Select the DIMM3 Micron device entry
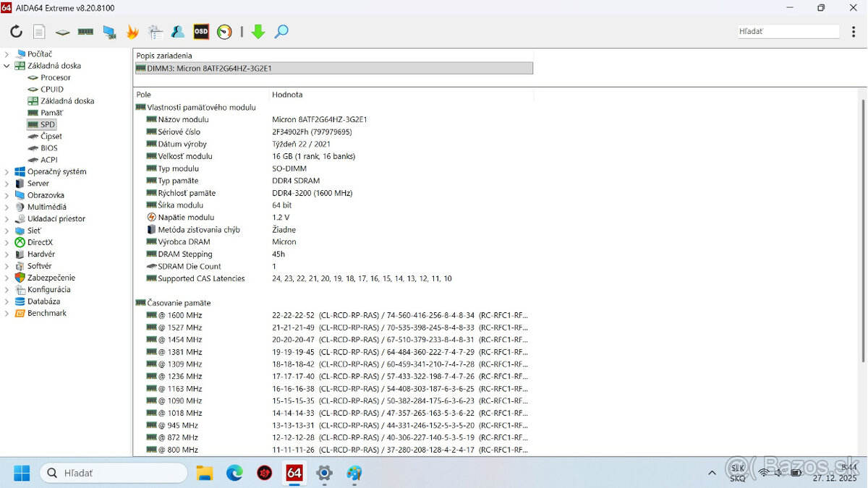Screen dimensions: 868x488 pos(333,68)
